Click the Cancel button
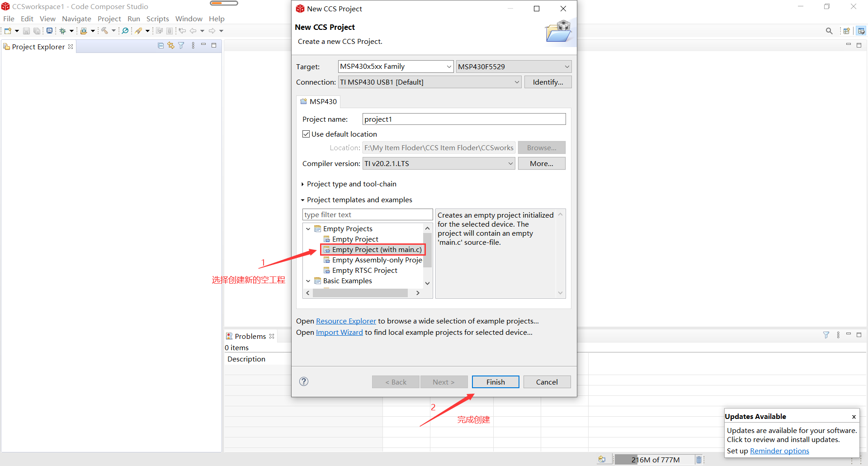Image resolution: width=868 pixels, height=466 pixels. [547, 382]
